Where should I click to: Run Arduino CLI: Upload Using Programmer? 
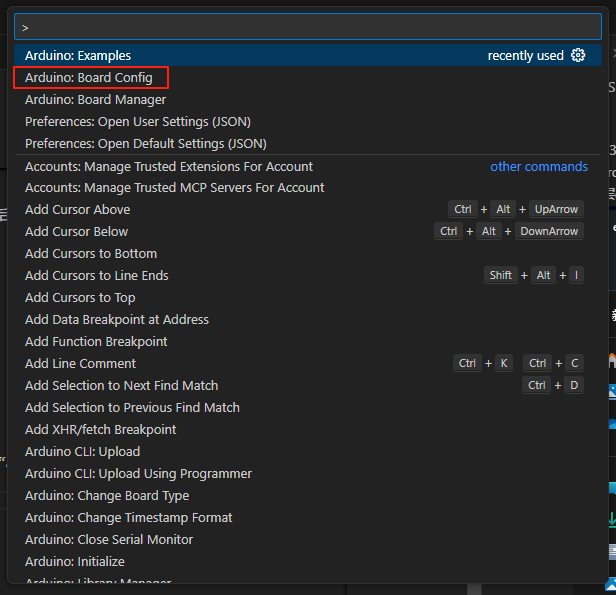tap(308, 473)
